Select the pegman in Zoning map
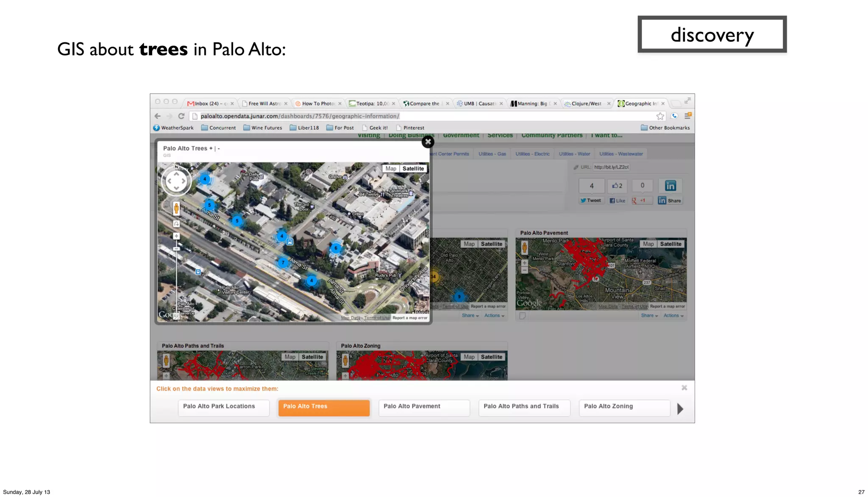The image size is (868, 497). pos(345,361)
